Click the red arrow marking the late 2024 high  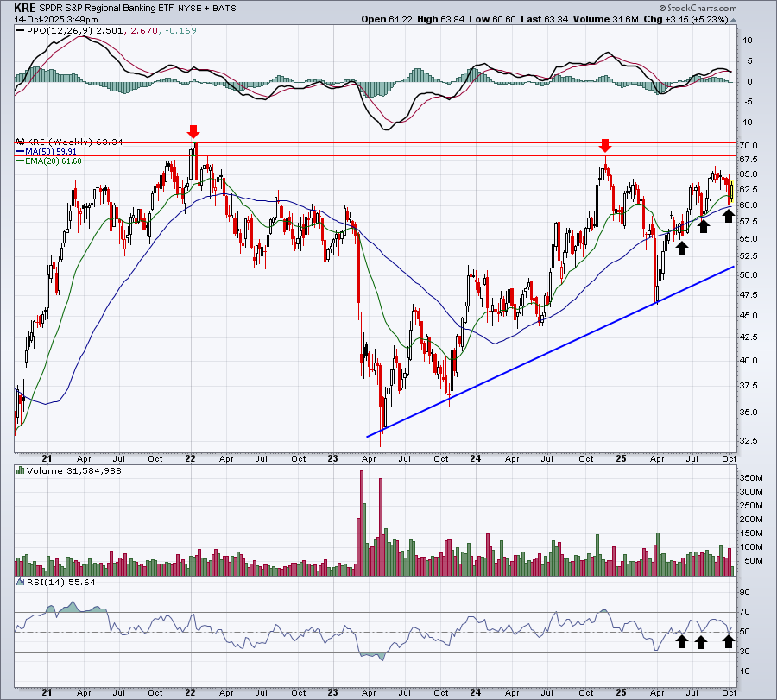[604, 146]
